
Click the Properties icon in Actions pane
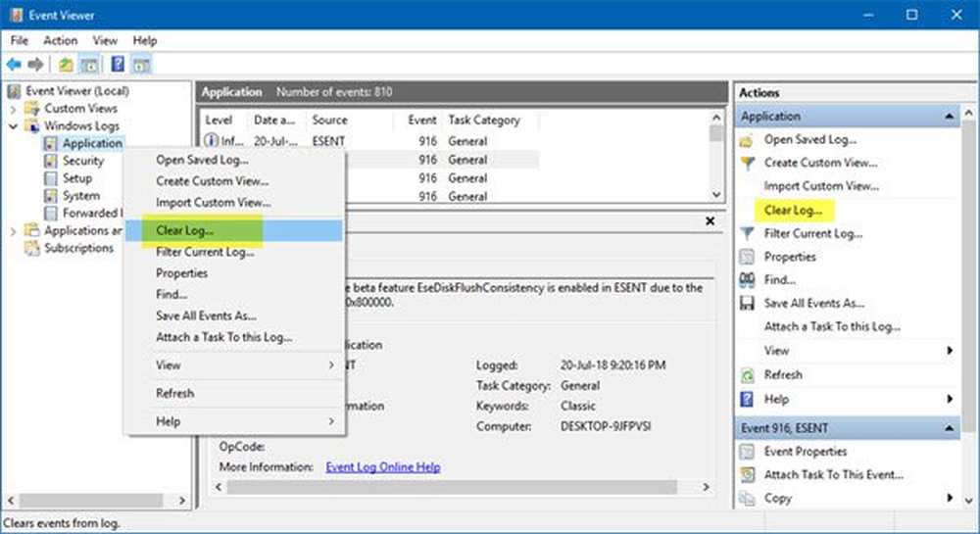[747, 257]
